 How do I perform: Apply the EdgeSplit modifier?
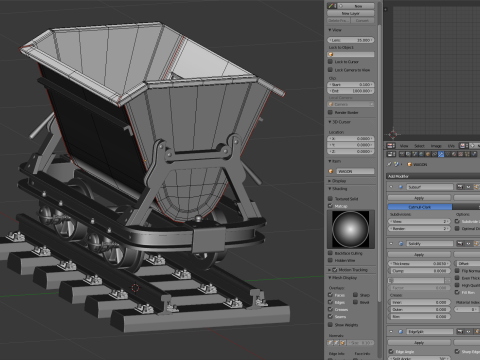(x=419, y=343)
